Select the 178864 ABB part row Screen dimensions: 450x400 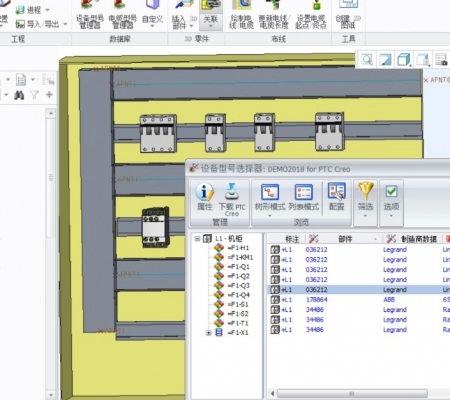(359, 300)
